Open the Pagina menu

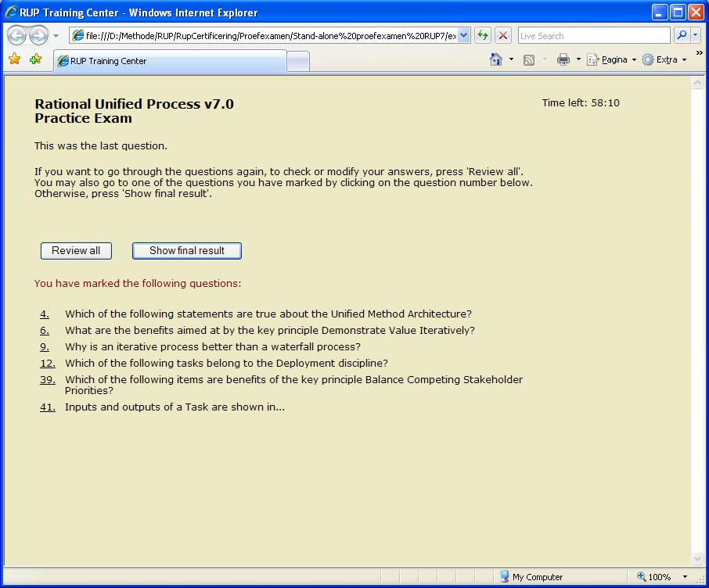[611, 59]
